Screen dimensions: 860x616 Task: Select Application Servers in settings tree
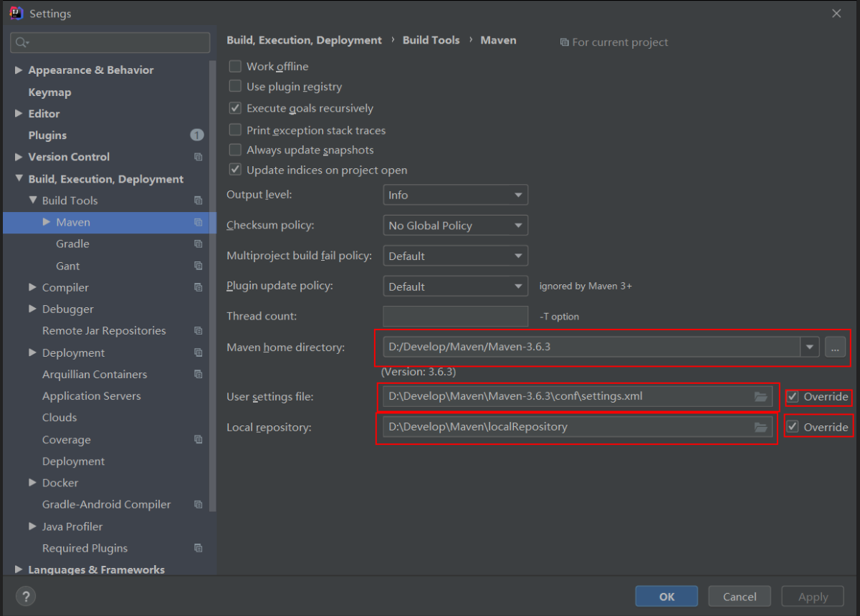(x=91, y=395)
